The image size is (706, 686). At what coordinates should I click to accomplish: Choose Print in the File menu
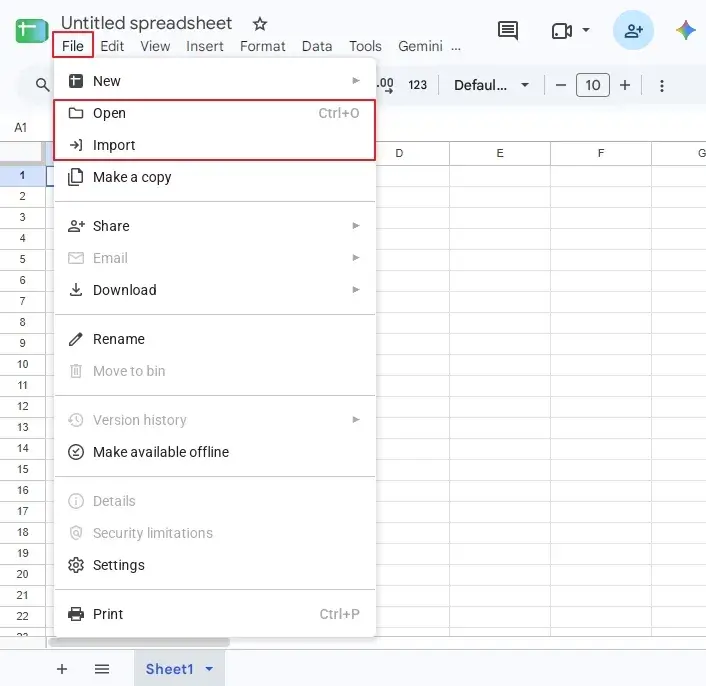[x=214, y=614]
